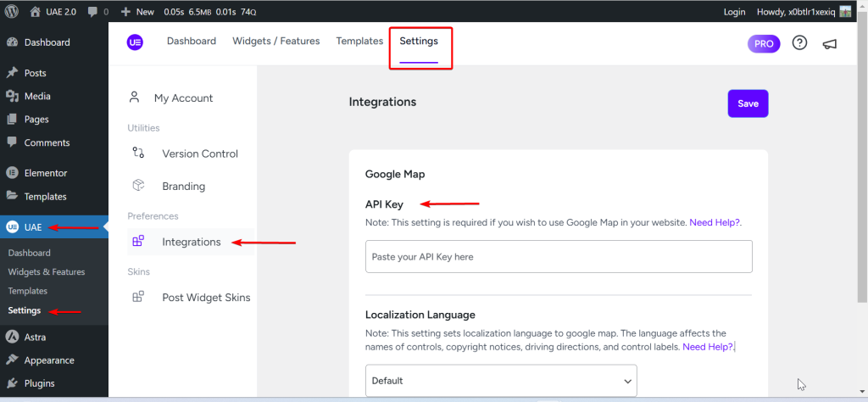This screenshot has width=868, height=402.
Task: Open Need Help link for API Key
Action: click(x=715, y=222)
